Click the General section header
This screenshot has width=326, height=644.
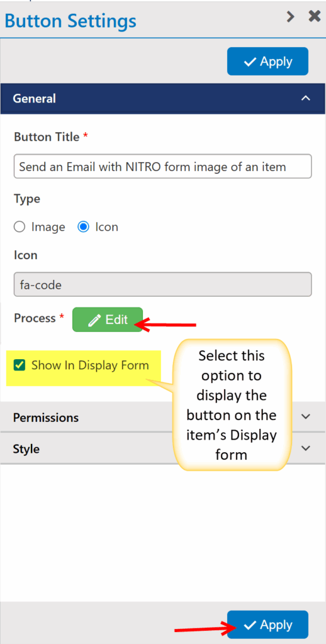163,99
